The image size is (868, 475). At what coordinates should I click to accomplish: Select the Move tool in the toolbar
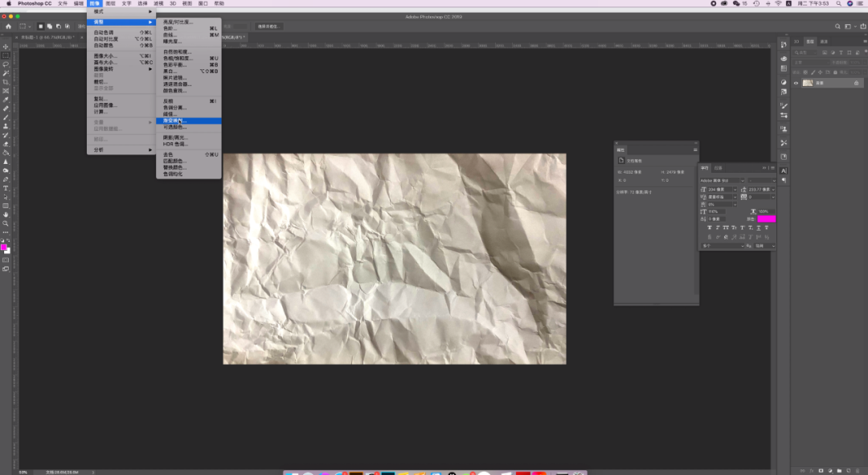[6, 47]
